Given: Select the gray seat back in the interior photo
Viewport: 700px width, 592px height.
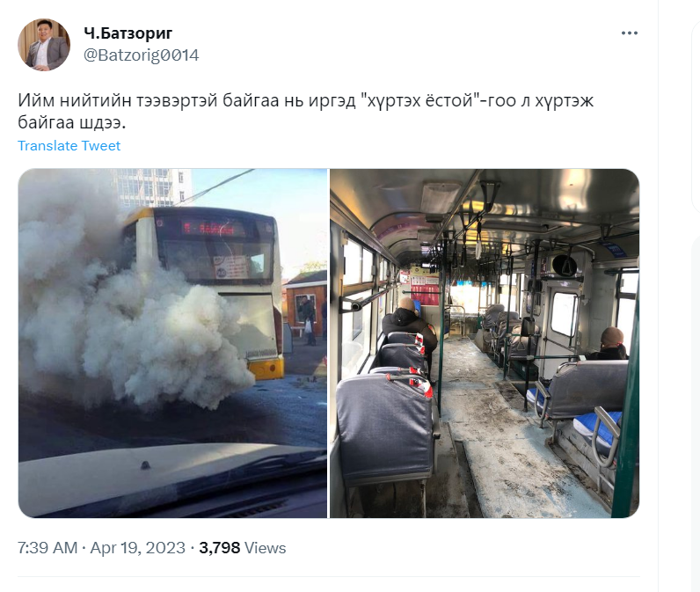Looking at the screenshot, I should pyautogui.click(x=384, y=428).
